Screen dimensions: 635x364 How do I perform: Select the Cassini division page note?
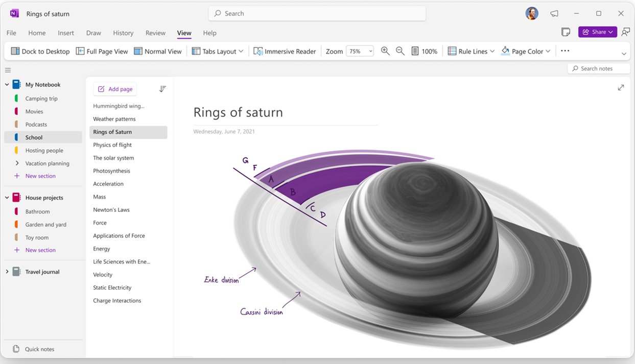point(262,311)
